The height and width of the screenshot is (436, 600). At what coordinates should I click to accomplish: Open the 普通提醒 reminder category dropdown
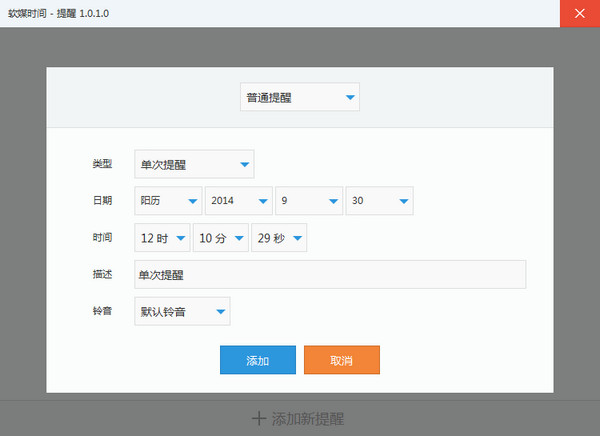click(300, 97)
